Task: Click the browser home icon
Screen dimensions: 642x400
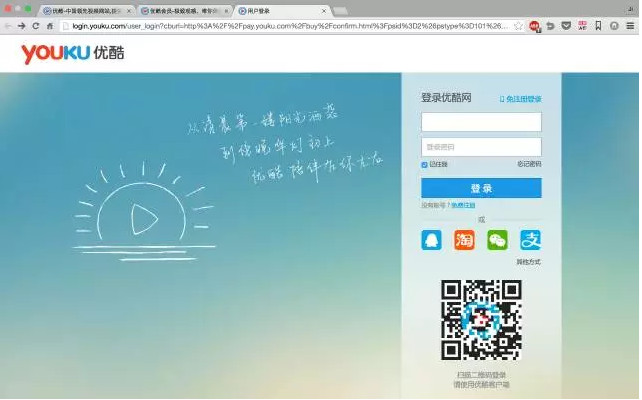Action: (50, 26)
